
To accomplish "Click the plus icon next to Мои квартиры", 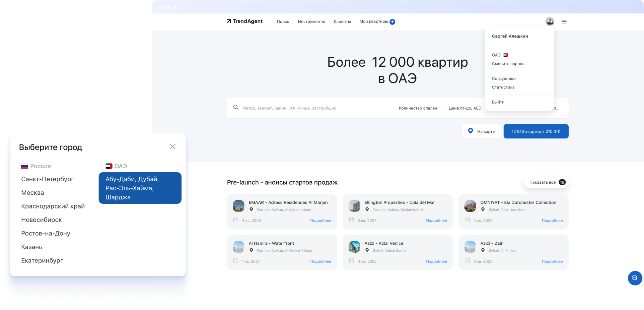I will click(x=392, y=21).
